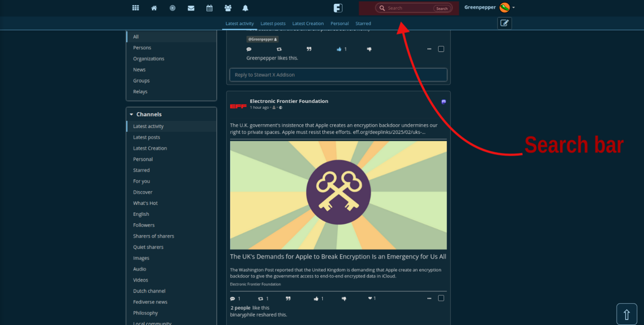Switch to the Latest posts tab
This screenshot has height=325, width=644.
click(273, 24)
